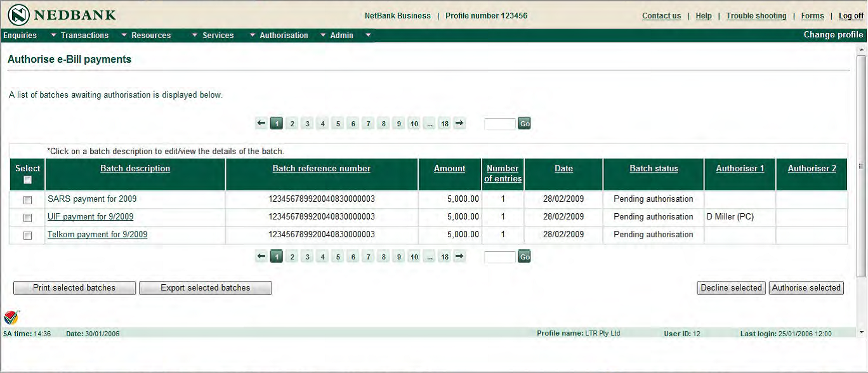Click the Authorise selected button

[806, 287]
